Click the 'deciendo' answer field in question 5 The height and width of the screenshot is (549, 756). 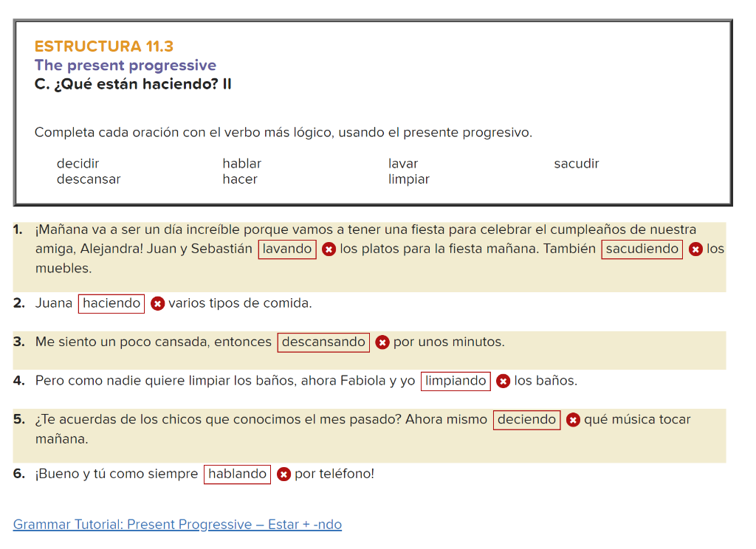[x=526, y=419]
